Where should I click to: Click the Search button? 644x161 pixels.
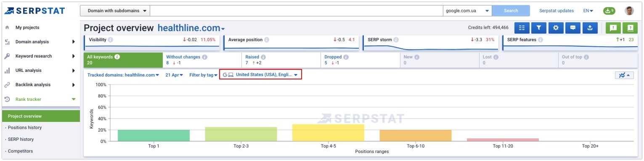coord(511,11)
